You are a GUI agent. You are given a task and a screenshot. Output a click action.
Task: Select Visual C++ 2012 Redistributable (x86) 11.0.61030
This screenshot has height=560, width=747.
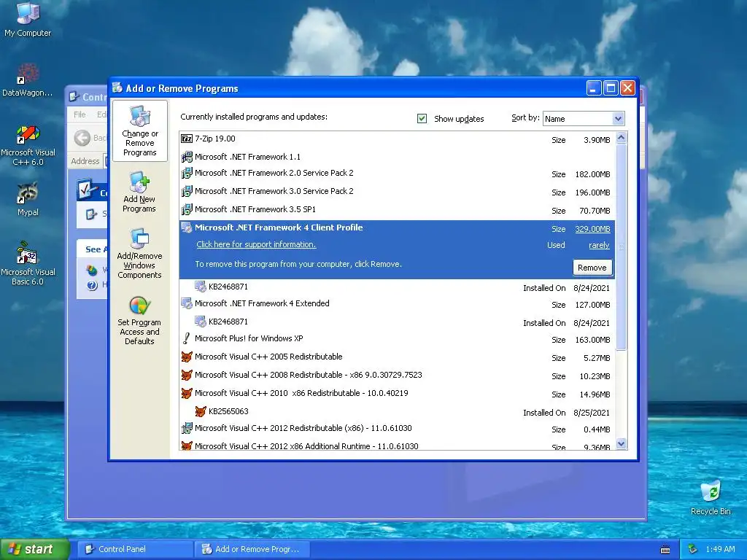coord(398,429)
